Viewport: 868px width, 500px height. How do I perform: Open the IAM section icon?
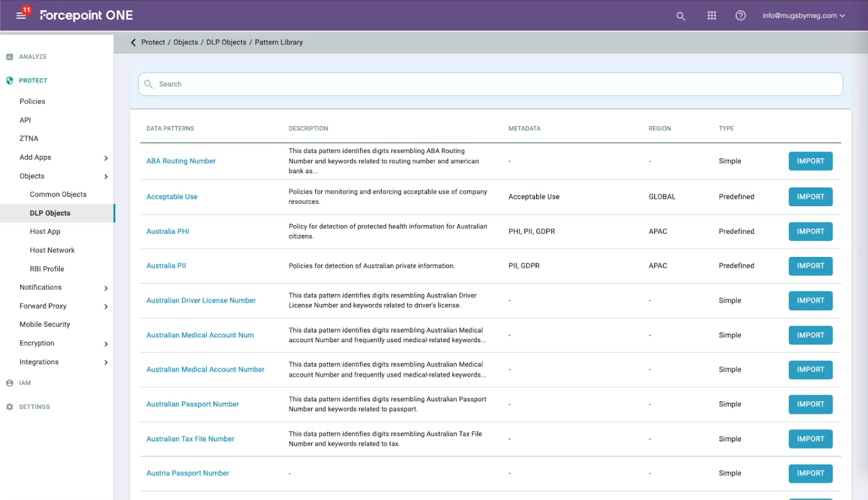[x=9, y=382]
